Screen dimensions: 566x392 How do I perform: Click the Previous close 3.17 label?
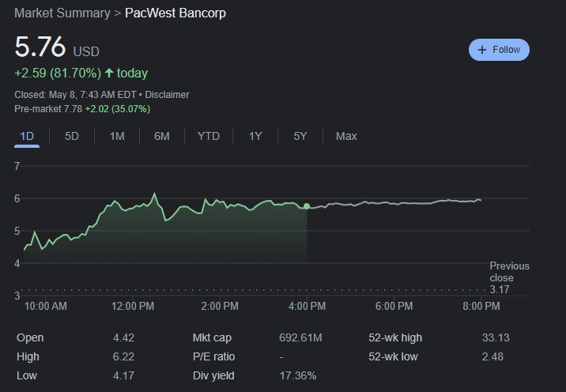509,277
